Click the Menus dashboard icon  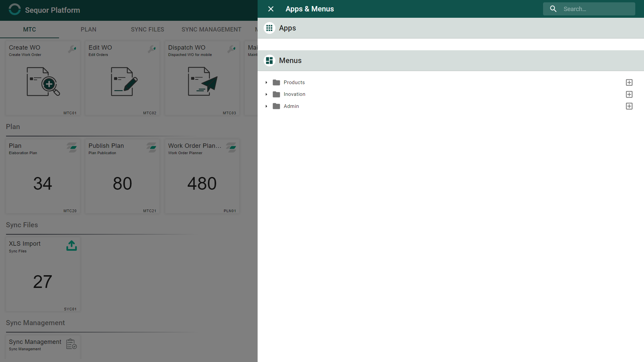click(269, 61)
